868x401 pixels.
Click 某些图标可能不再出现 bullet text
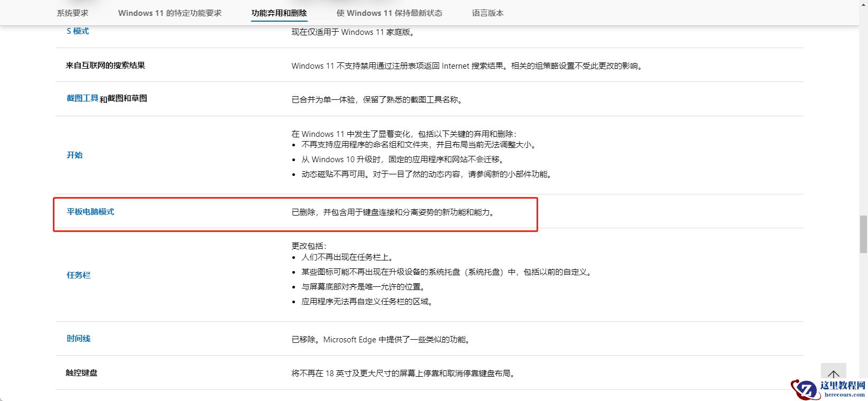(448, 272)
